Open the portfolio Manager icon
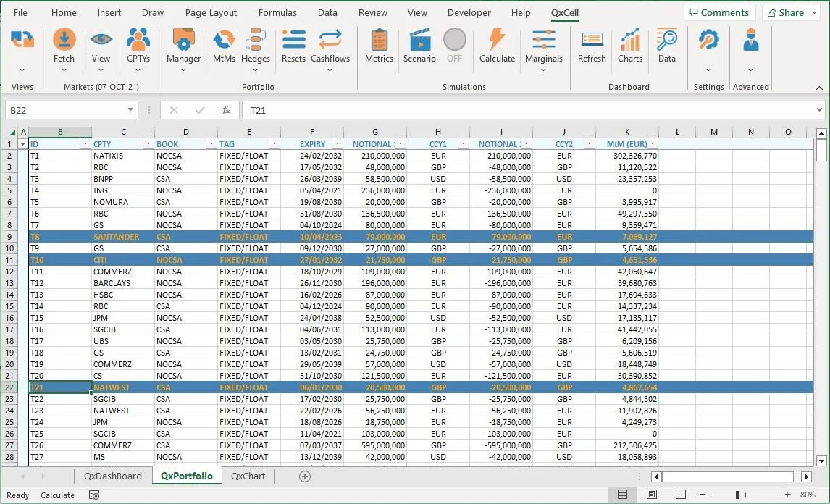Viewport: 830px width, 504px height. click(184, 40)
